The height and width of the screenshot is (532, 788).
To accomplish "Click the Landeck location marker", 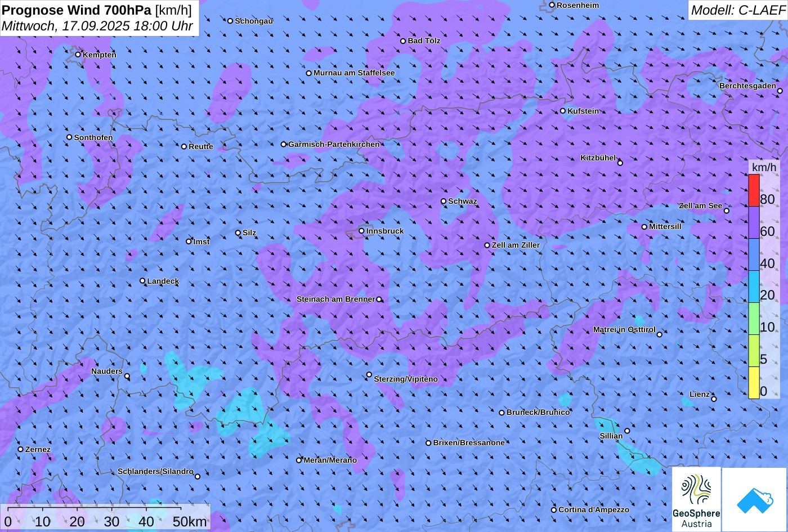I will [142, 281].
